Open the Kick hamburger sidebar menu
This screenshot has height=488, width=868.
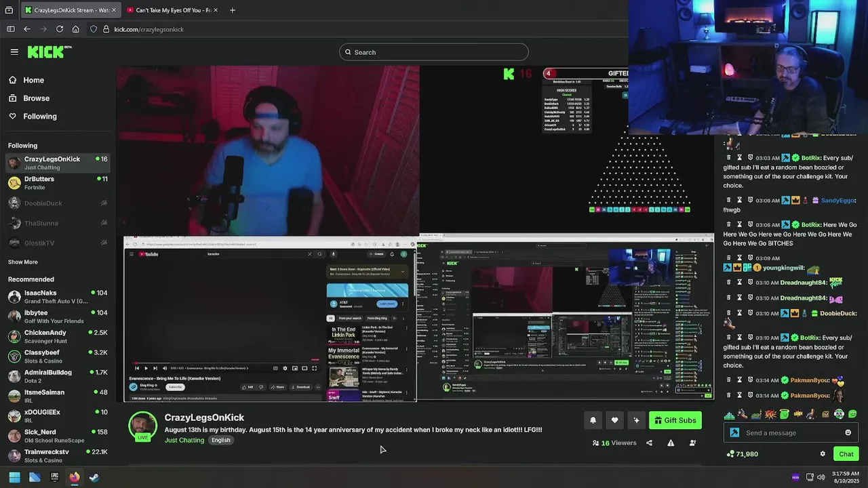click(14, 52)
